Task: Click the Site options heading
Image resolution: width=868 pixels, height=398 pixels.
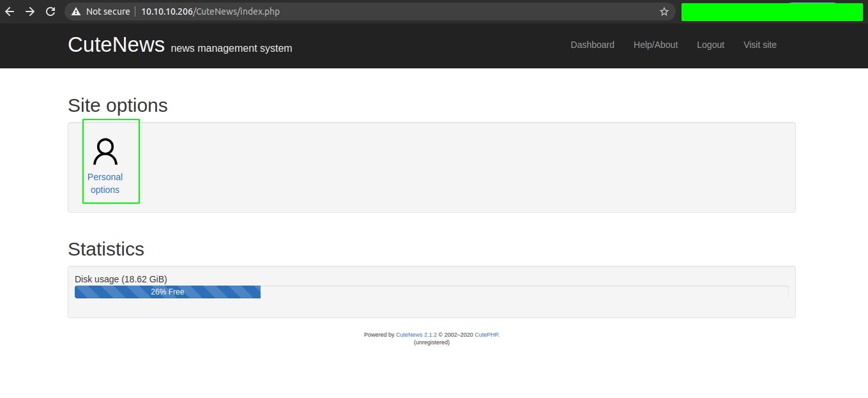Action: pyautogui.click(x=118, y=105)
